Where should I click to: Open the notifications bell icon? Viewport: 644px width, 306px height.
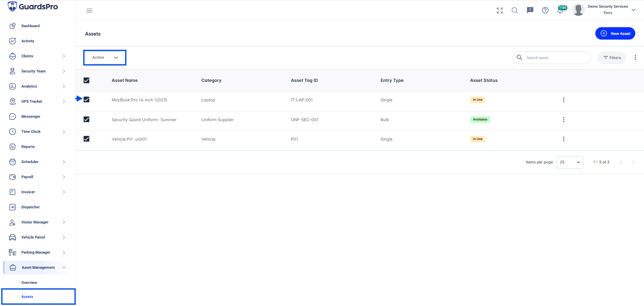click(x=560, y=11)
